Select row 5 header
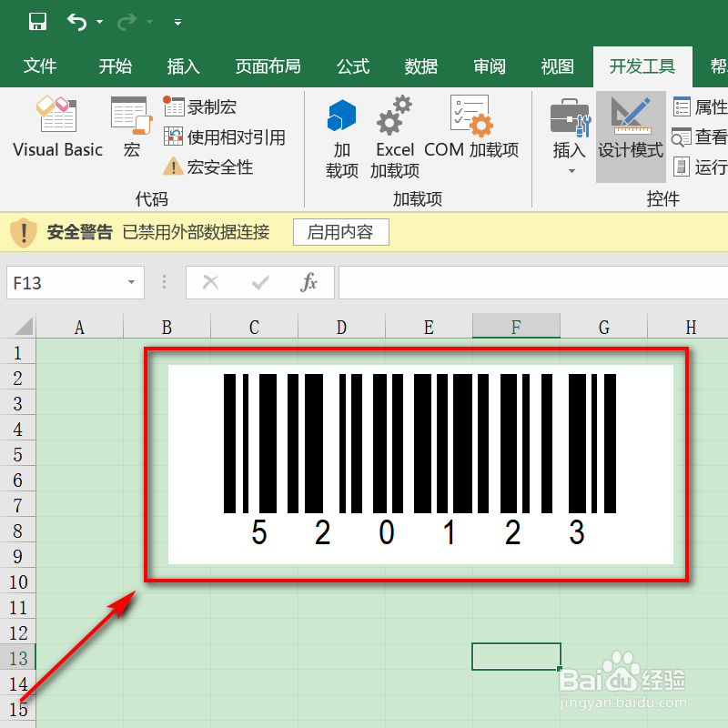This screenshot has width=728, height=728. [17, 454]
